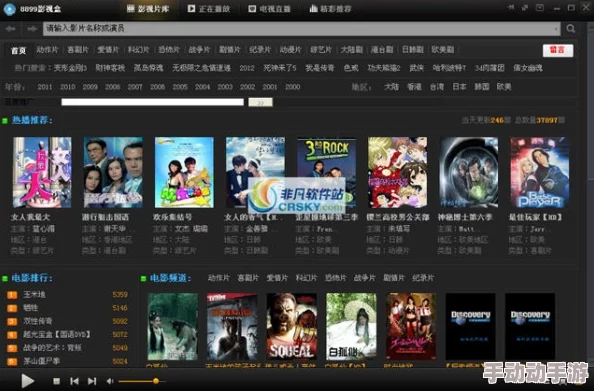Click hot search link 孤岛惊魂
594x391 pixels.
pyautogui.click(x=148, y=68)
